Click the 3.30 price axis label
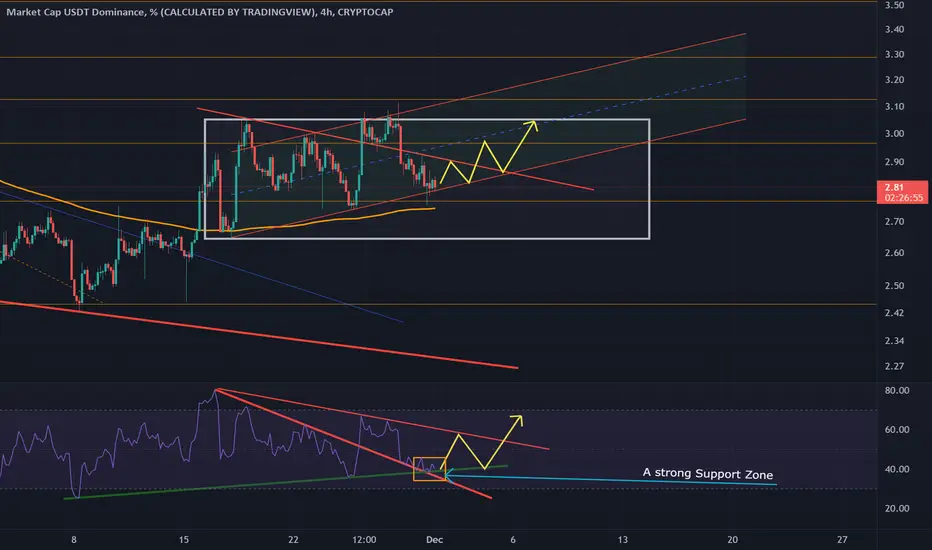 coord(895,54)
